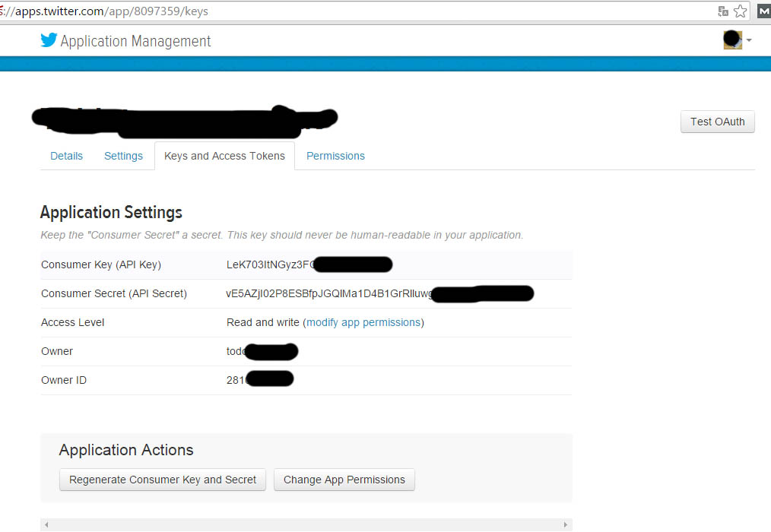Go to the Permissions tab
The height and width of the screenshot is (532, 771).
335,156
